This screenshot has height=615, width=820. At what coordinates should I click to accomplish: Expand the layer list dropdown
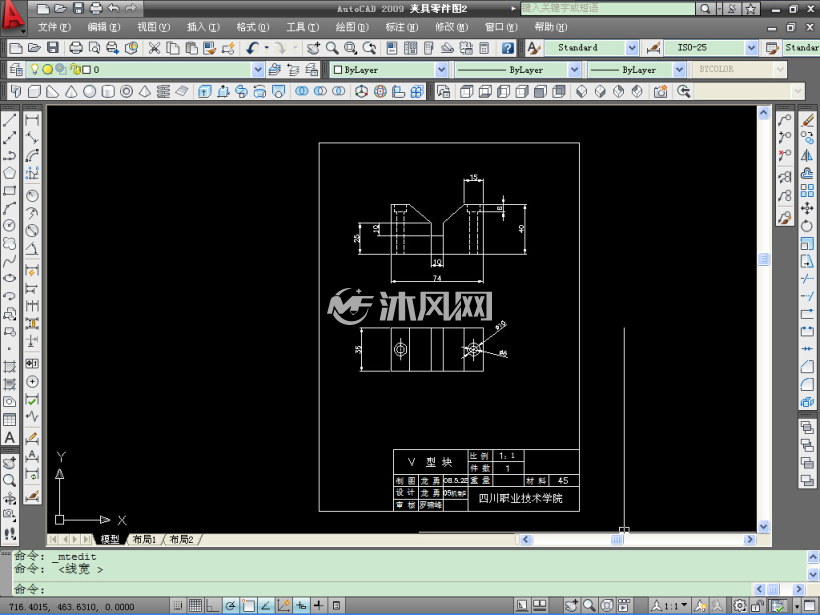click(x=258, y=70)
